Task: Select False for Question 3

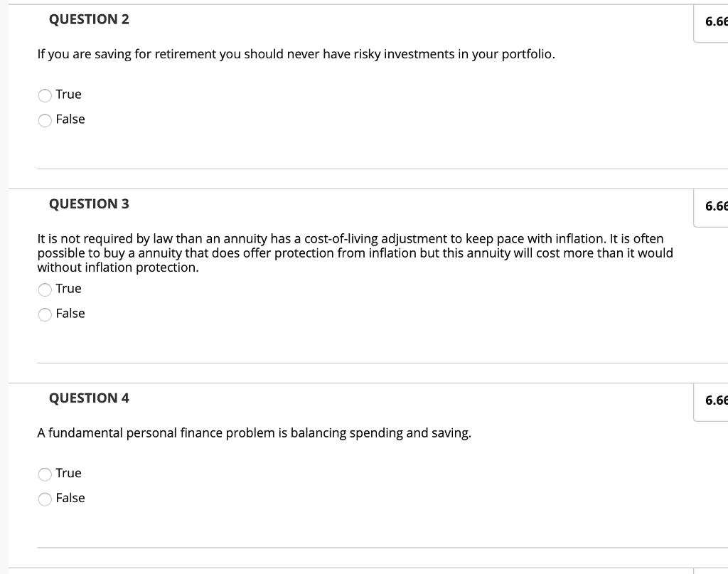Action: coord(45,314)
